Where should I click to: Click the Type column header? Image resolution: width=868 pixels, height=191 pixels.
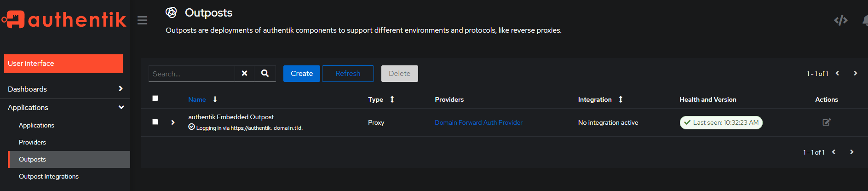coord(375,99)
